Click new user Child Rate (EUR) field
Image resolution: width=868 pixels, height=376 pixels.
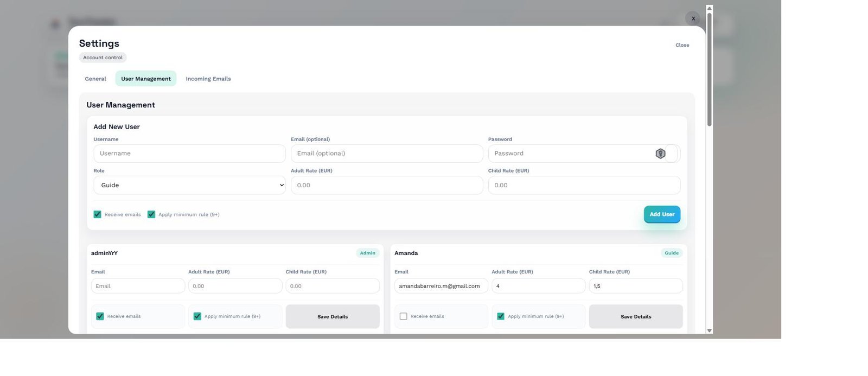(584, 185)
